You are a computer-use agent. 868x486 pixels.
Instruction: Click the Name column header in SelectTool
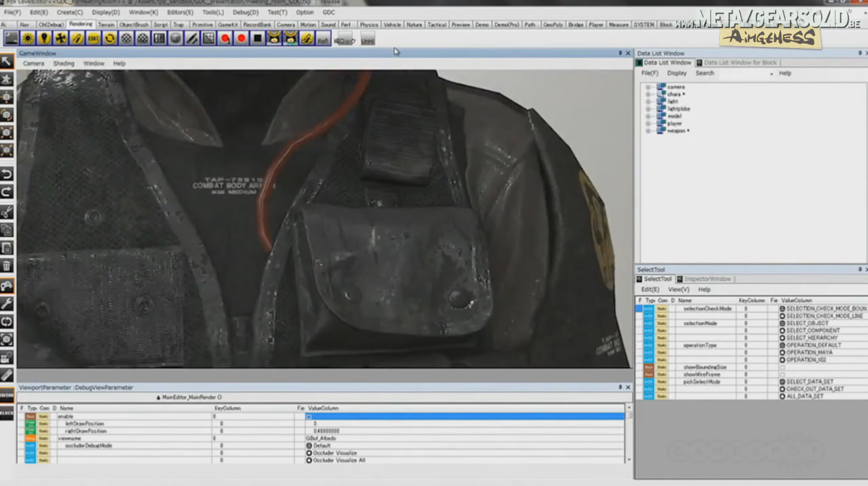click(685, 301)
